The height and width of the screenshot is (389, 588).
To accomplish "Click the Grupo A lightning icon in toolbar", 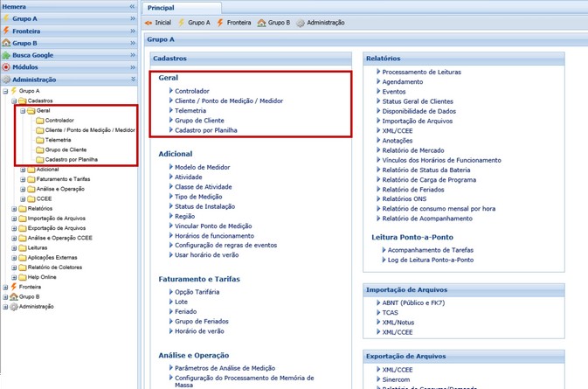I will tap(182, 23).
